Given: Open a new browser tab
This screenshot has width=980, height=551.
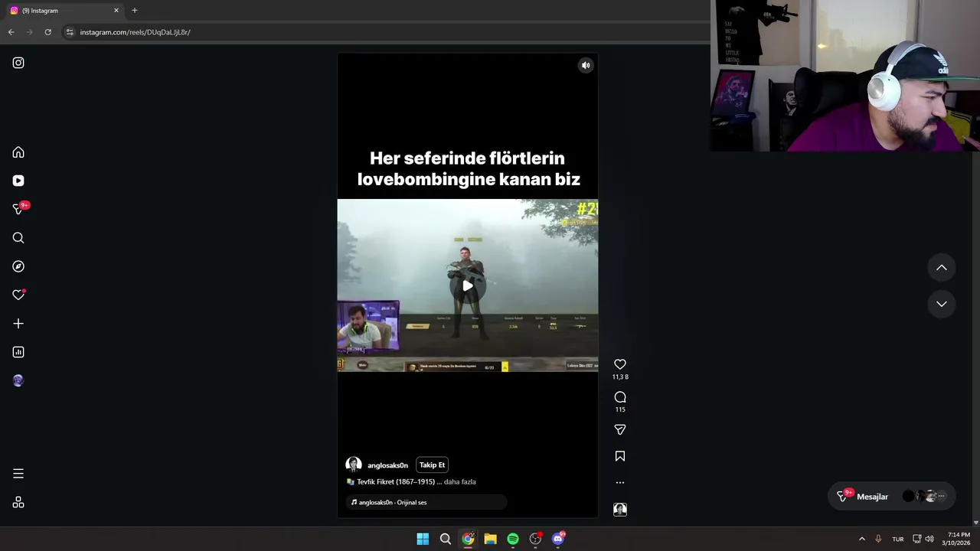Looking at the screenshot, I should [135, 11].
